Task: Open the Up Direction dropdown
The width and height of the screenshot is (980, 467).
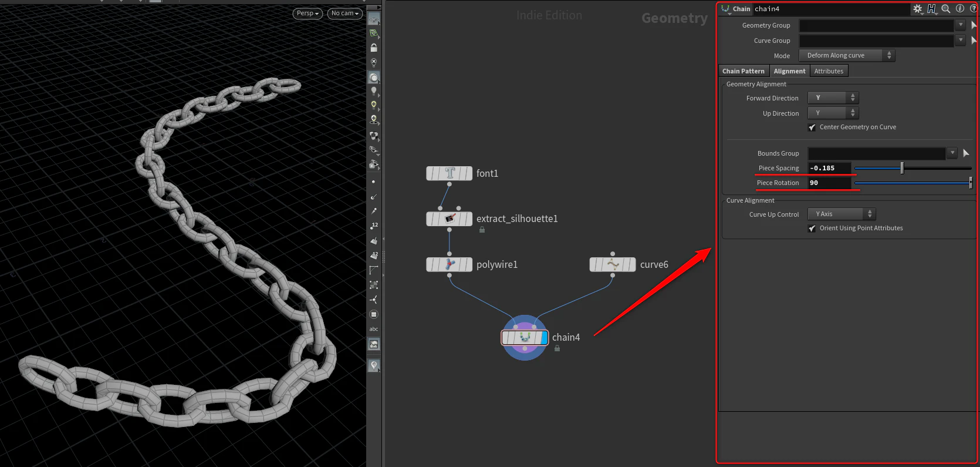Action: (x=833, y=113)
